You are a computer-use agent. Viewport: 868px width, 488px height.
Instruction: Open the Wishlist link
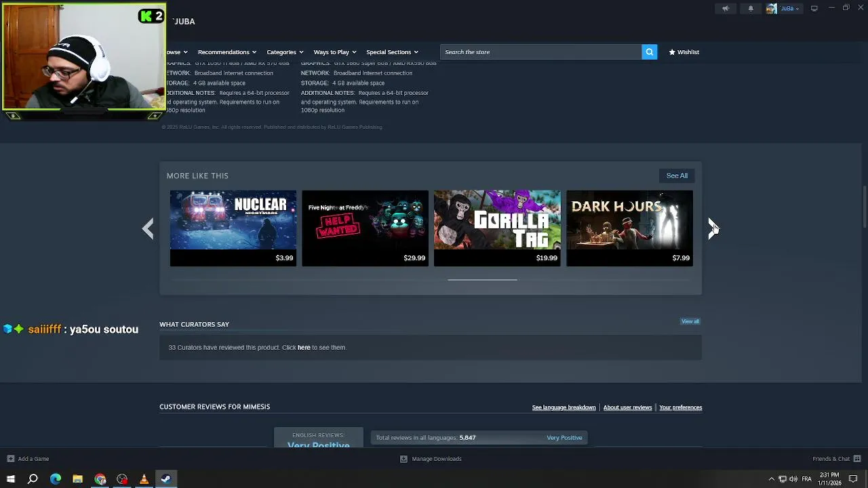684,52
